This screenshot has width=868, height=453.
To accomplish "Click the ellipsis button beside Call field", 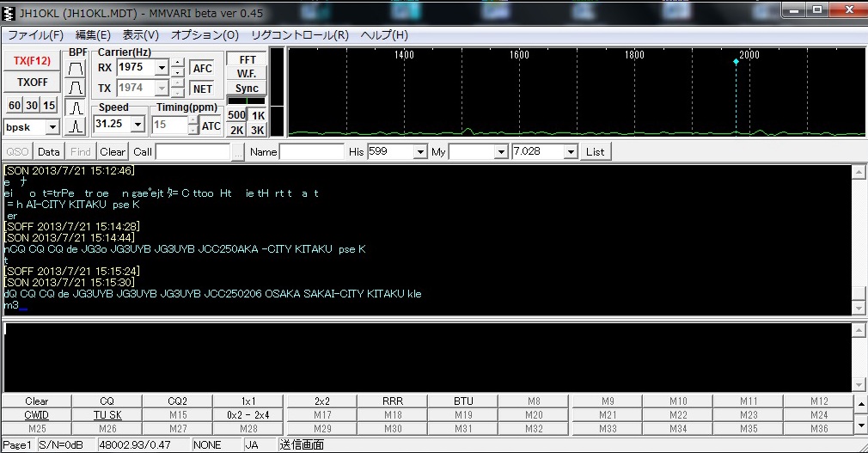I will click(x=238, y=151).
